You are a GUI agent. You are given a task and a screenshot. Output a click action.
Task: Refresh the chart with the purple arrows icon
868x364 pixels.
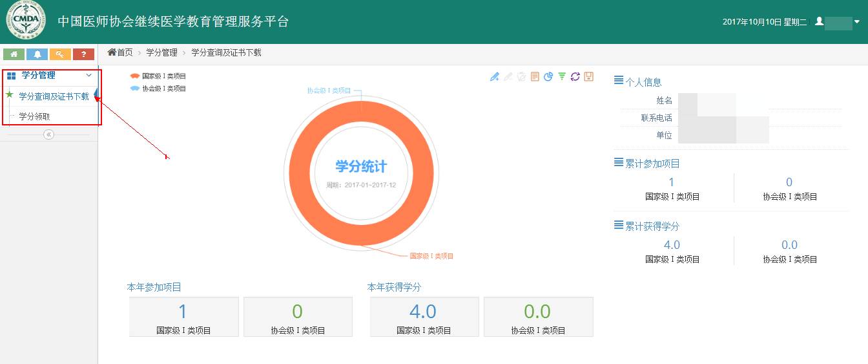575,77
